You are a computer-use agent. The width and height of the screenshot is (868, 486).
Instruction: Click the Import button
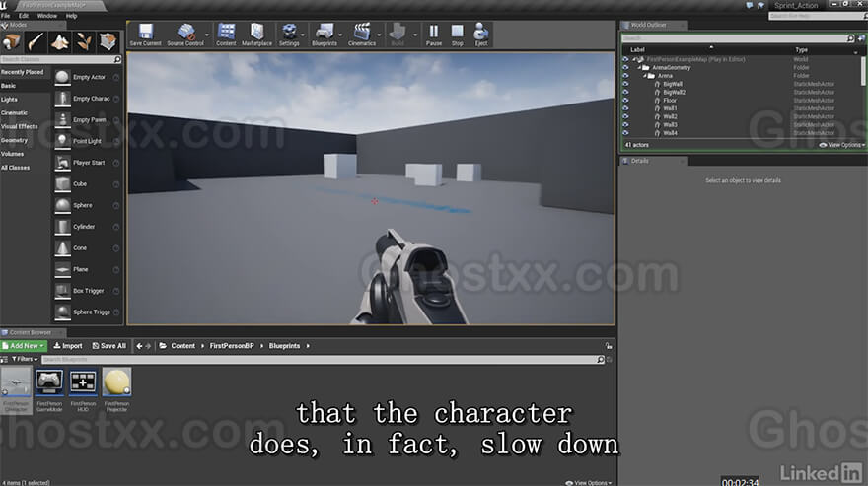(x=67, y=346)
